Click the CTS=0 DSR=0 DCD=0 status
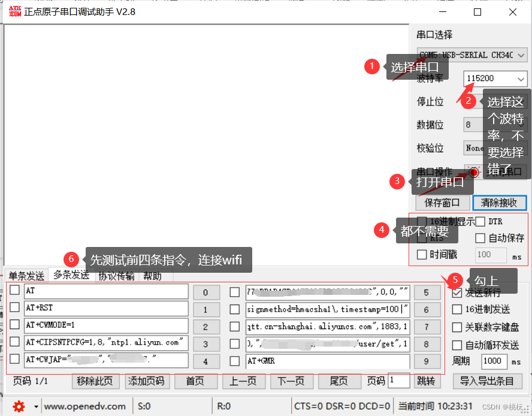The width and height of the screenshot is (532, 416). coord(342,406)
